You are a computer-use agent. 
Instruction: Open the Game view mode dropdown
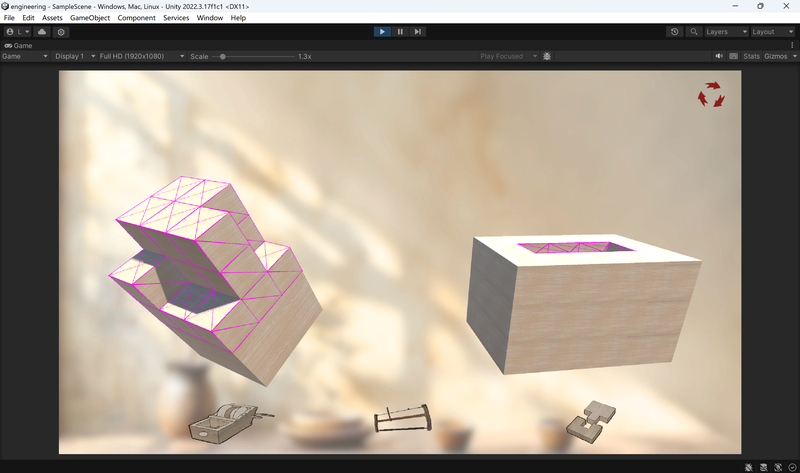coord(24,56)
